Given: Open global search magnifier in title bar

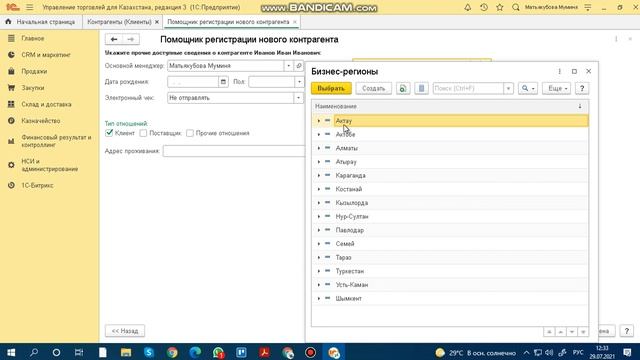Looking at the screenshot, I should (516, 7).
